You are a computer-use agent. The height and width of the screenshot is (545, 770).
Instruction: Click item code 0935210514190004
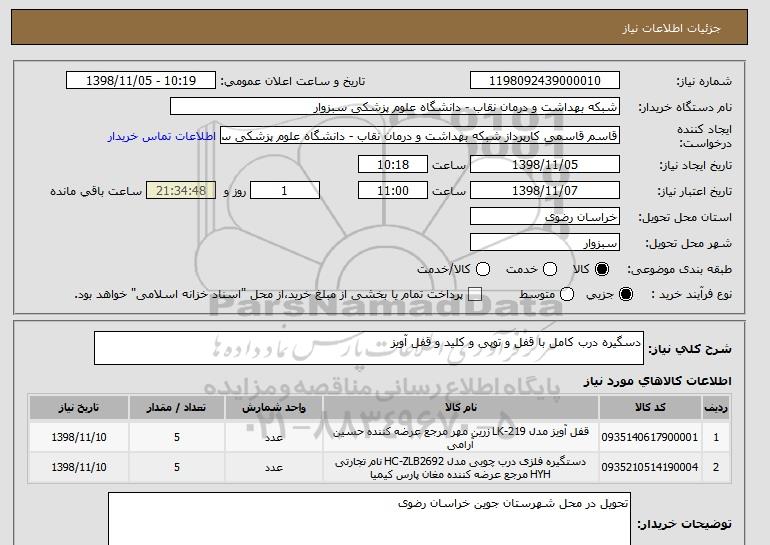point(650,467)
